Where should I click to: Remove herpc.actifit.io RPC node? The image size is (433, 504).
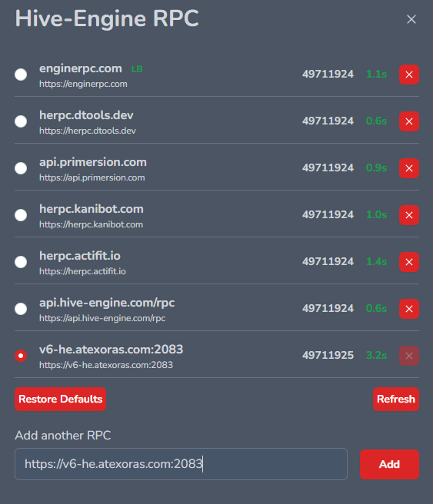(x=409, y=262)
